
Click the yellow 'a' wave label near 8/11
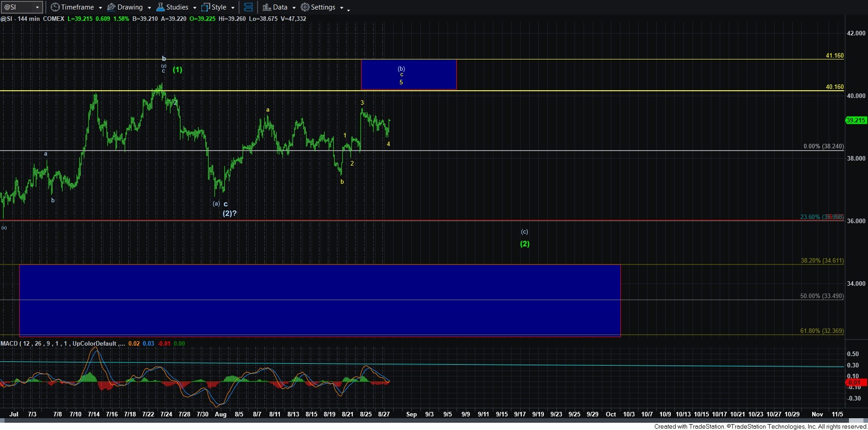[268, 110]
